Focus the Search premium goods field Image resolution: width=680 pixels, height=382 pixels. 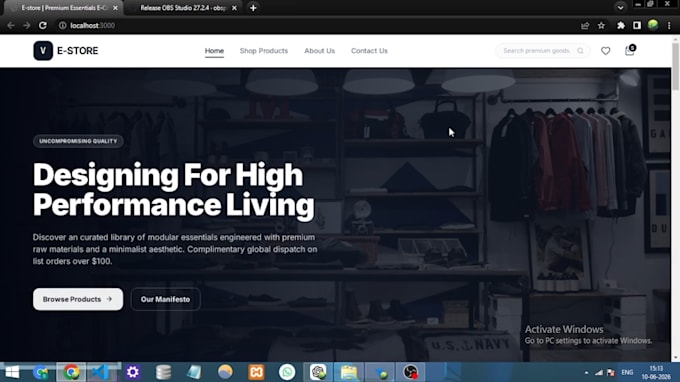coord(543,51)
